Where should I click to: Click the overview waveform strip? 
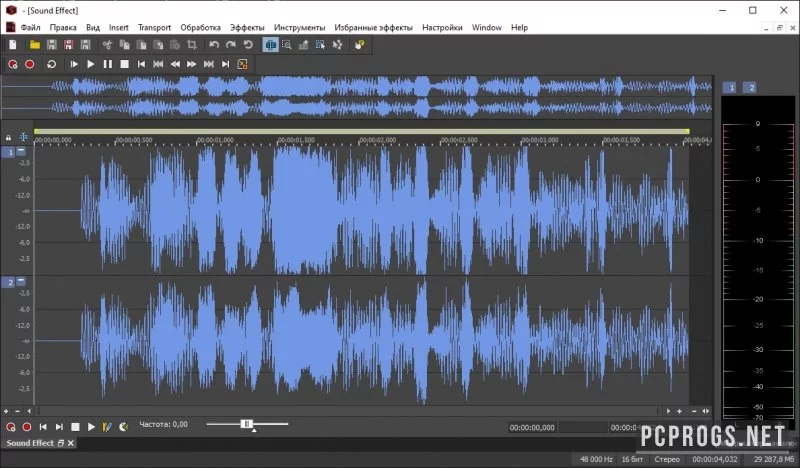(357, 97)
